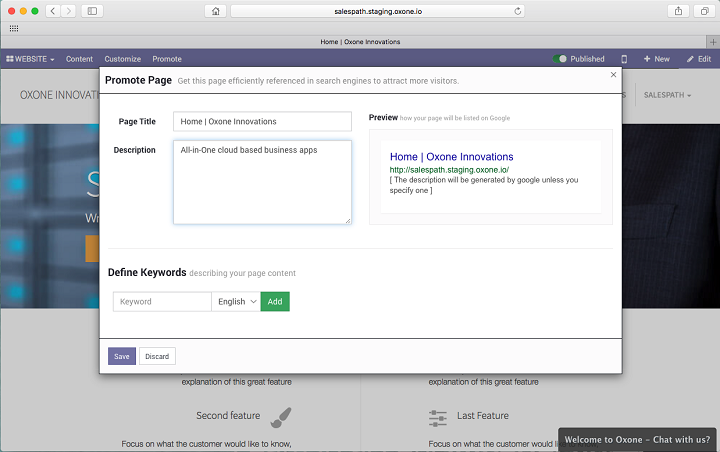Image resolution: width=720 pixels, height=452 pixels.
Task: Close the Promote Page dialog
Action: [613, 74]
